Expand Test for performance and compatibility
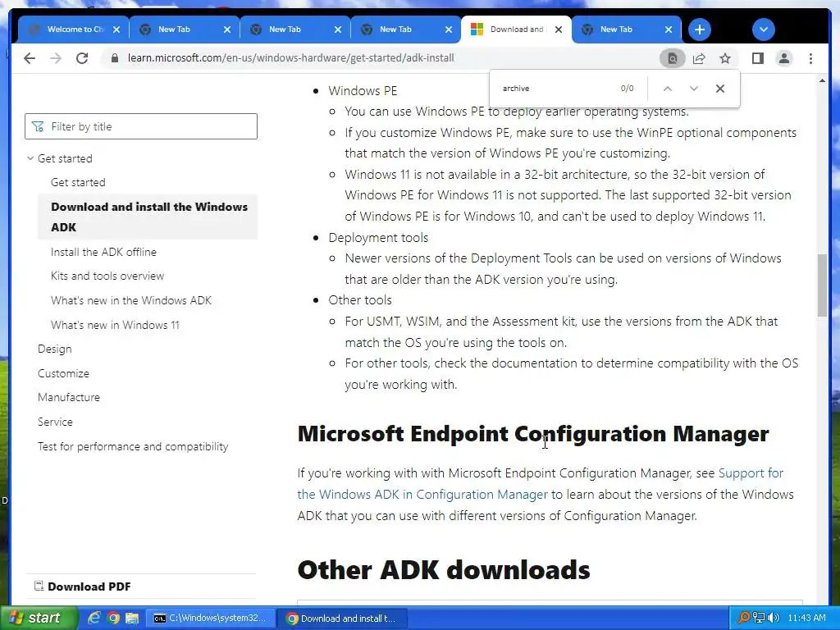Screen dimensions: 840x630 [x=133, y=446]
